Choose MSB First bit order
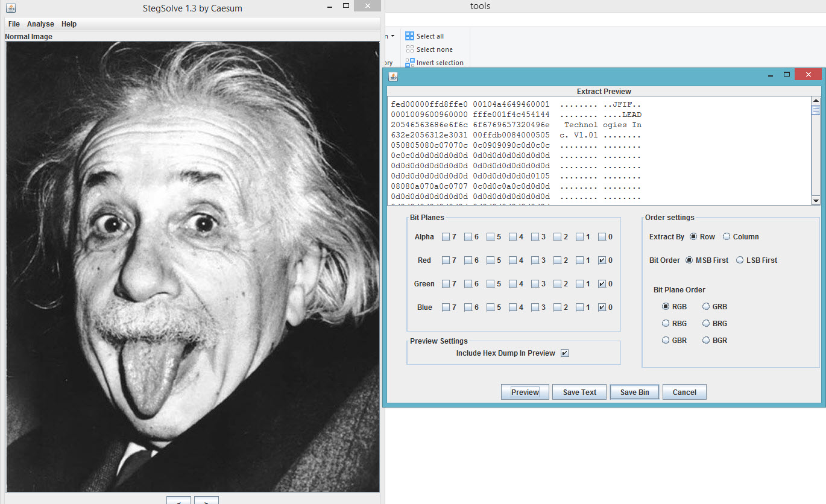The width and height of the screenshot is (826, 504). click(689, 260)
